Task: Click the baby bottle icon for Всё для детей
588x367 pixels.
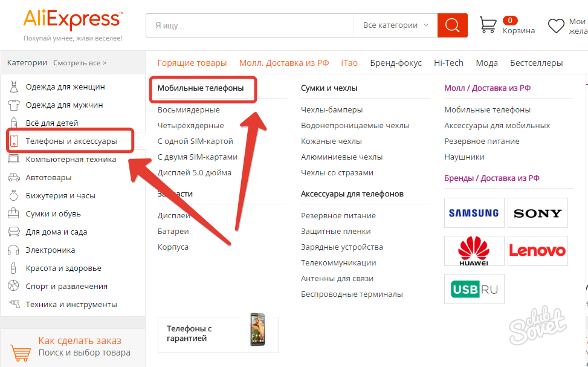Action: (14, 123)
